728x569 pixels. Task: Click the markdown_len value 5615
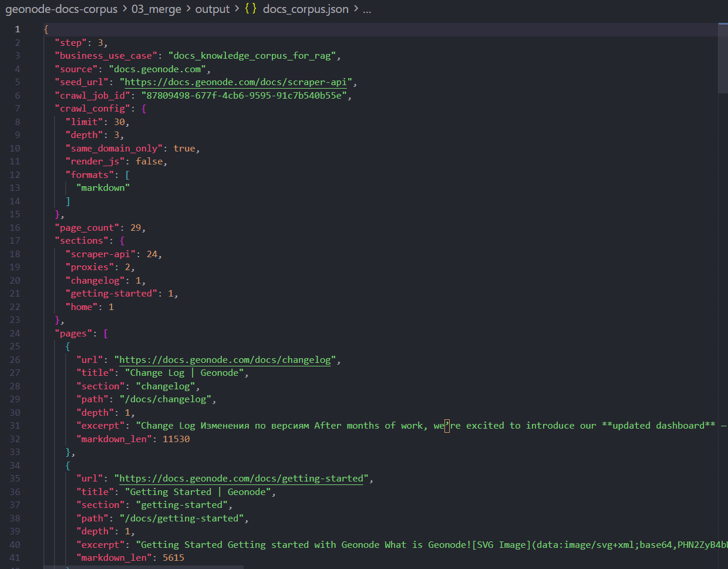[x=173, y=558]
